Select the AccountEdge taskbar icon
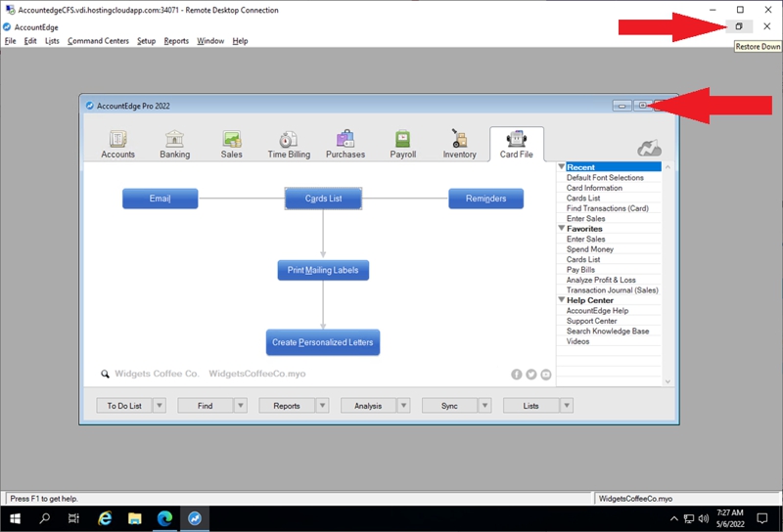 tap(195, 518)
